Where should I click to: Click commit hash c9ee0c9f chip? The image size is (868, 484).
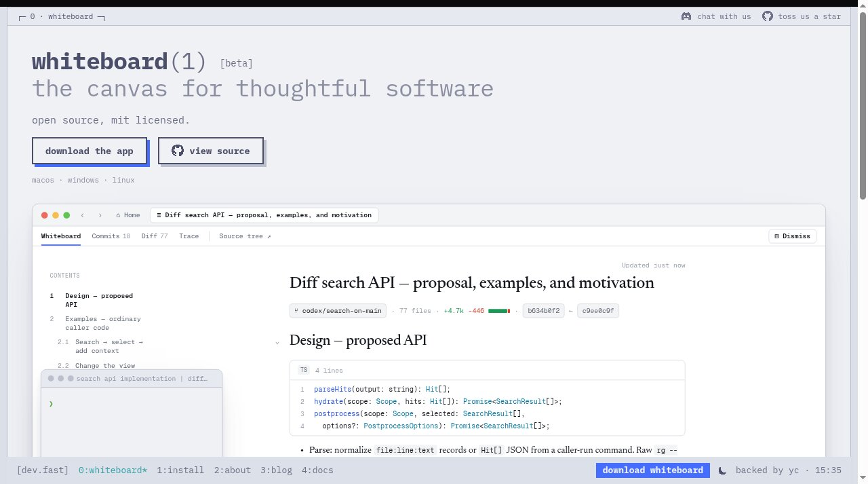pyautogui.click(x=598, y=311)
